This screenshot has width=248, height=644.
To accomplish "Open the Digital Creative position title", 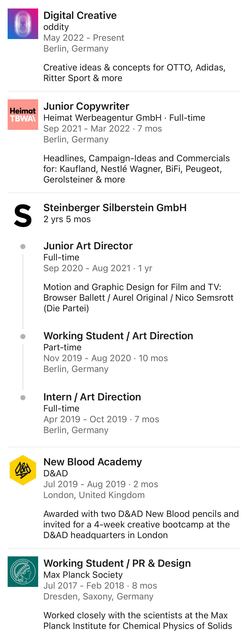I will tap(80, 15).
